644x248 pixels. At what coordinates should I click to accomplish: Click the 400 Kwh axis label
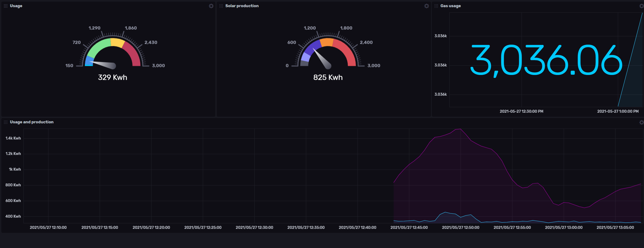click(x=13, y=216)
